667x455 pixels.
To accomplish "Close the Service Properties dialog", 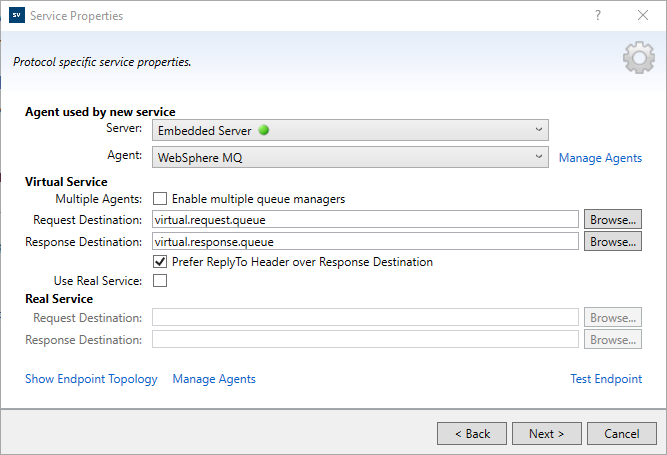I will click(643, 16).
